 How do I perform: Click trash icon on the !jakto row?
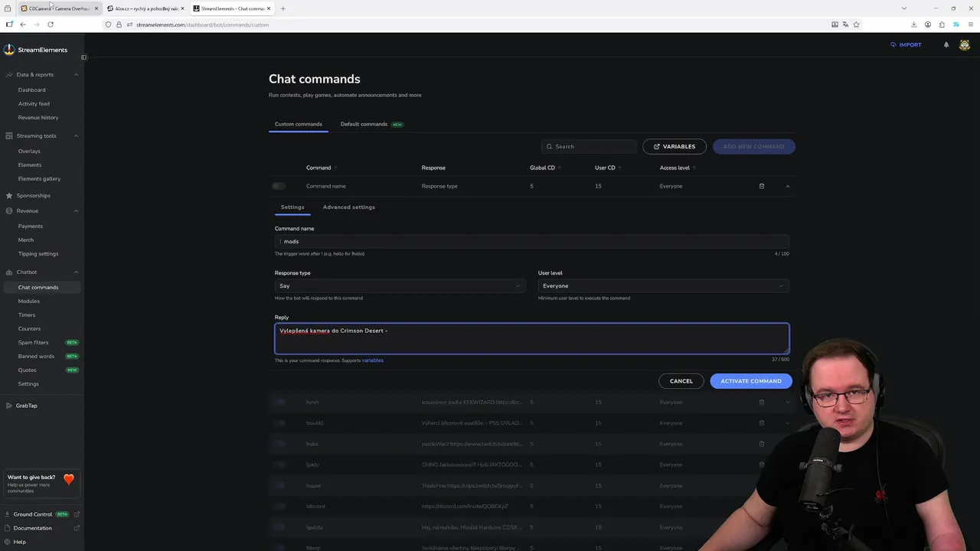(x=762, y=465)
